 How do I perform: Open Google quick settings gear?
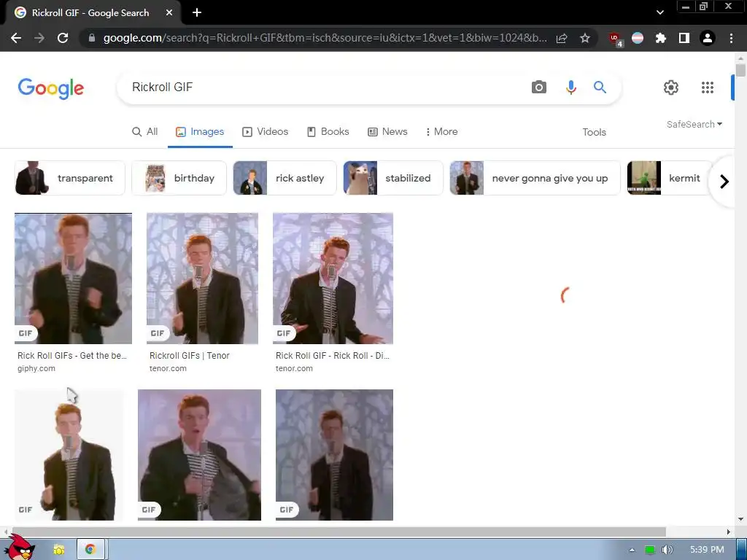[671, 87]
